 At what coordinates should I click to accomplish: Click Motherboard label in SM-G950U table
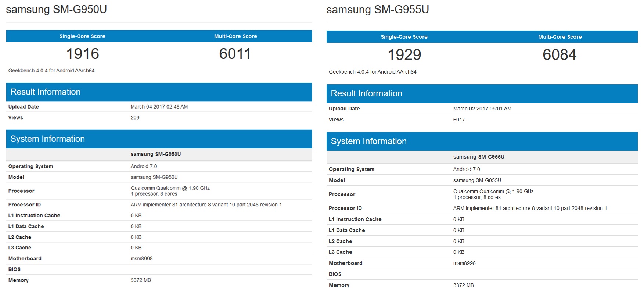click(25, 259)
